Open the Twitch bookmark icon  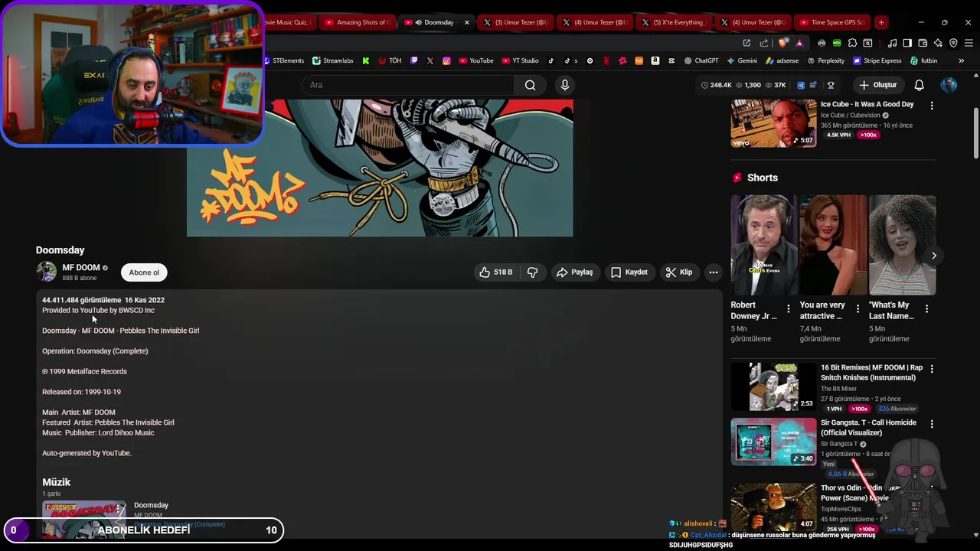pyautogui.click(x=414, y=60)
